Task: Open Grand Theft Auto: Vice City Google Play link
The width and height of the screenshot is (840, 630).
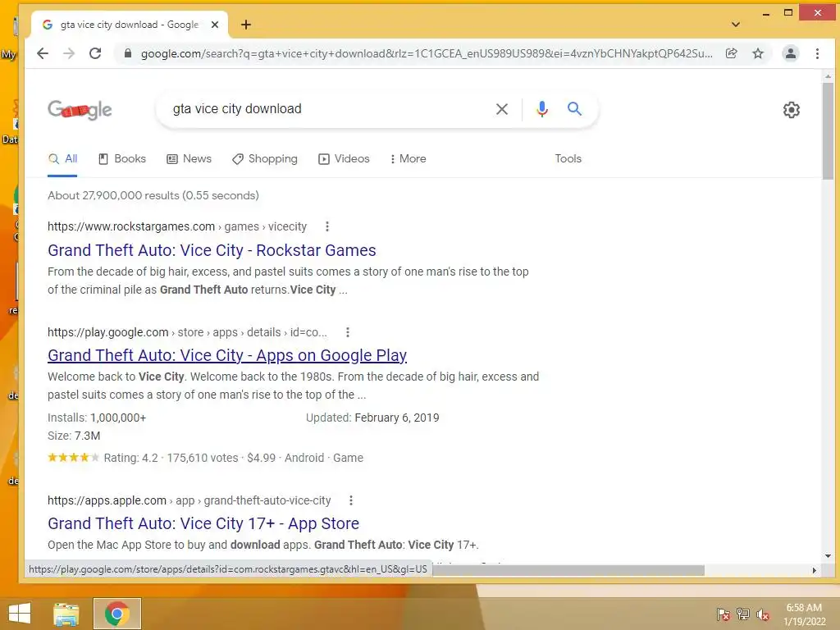Action: [x=227, y=355]
